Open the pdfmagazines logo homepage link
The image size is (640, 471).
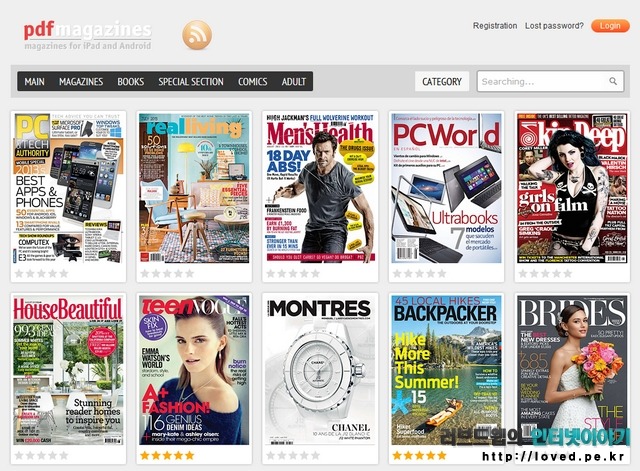[x=87, y=36]
